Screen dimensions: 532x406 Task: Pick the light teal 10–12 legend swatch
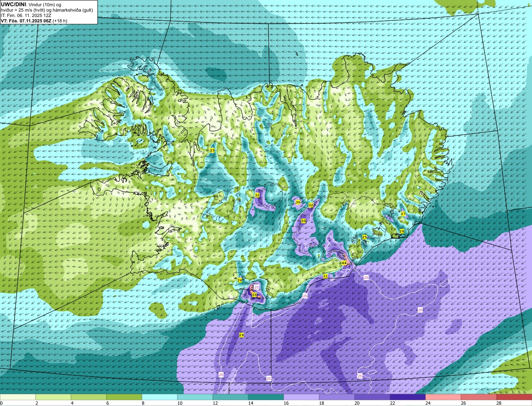pyautogui.click(x=195, y=397)
